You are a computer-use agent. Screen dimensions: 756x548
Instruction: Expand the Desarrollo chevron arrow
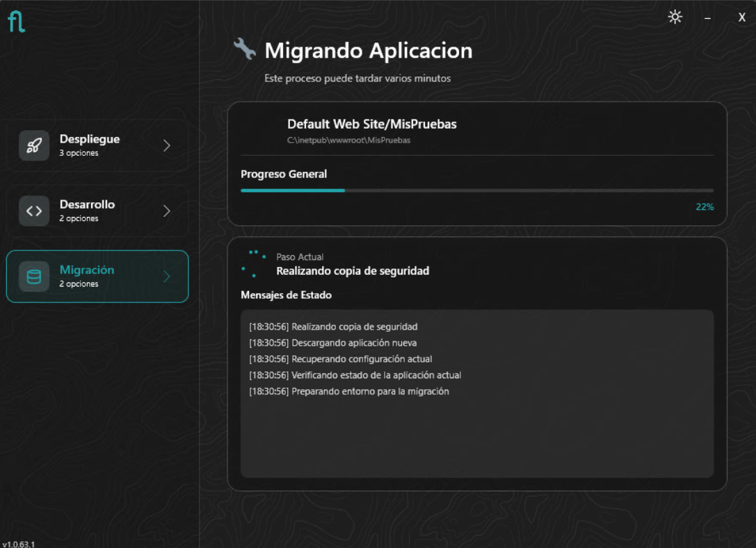(x=167, y=211)
